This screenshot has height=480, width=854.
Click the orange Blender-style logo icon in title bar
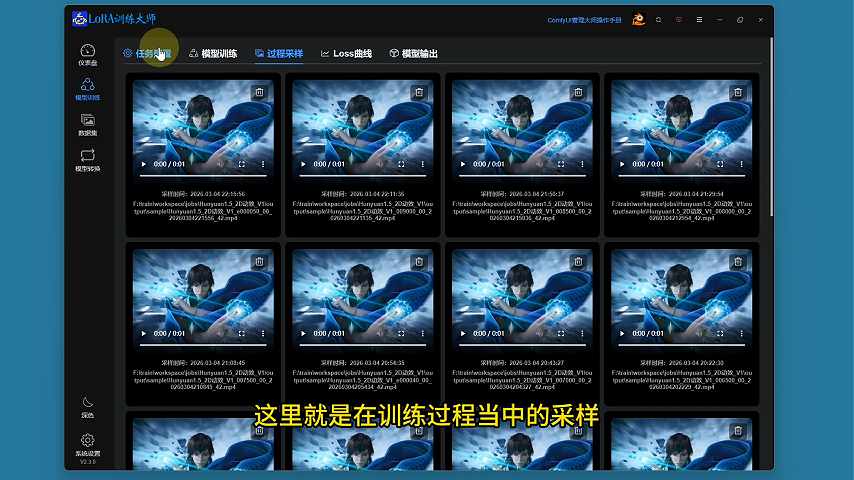[x=638, y=20]
